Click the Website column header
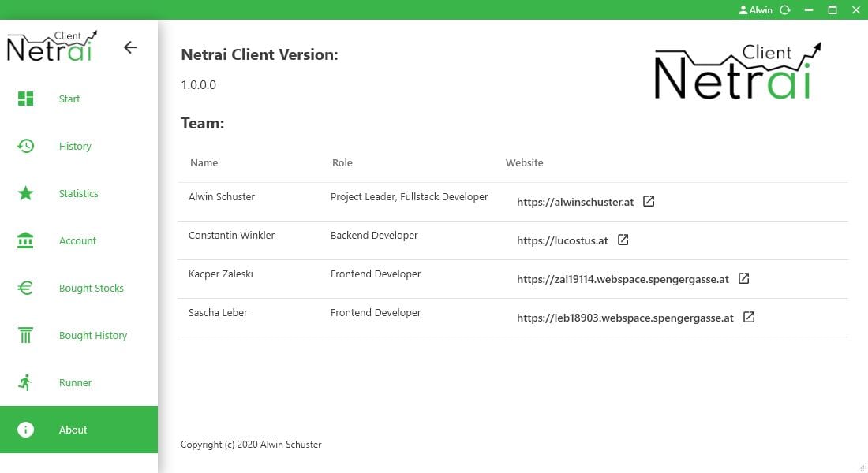Image resolution: width=868 pixels, height=473 pixels. [x=524, y=162]
